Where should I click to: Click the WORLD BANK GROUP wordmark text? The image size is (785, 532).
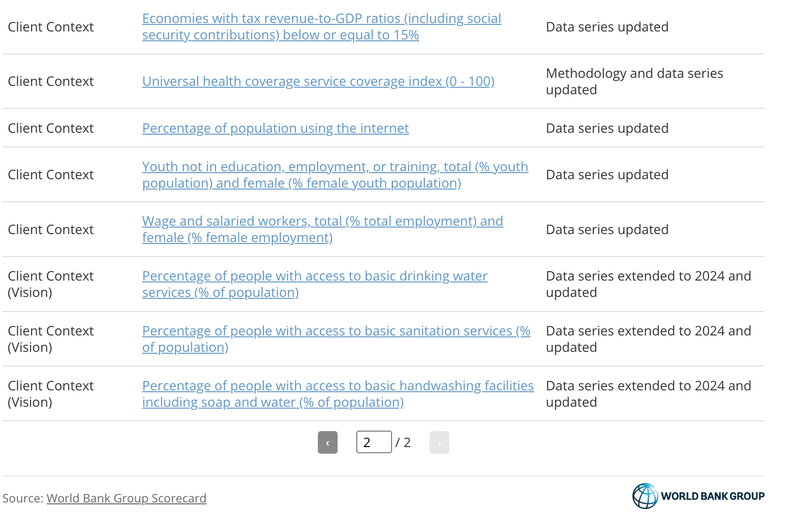pos(712,496)
